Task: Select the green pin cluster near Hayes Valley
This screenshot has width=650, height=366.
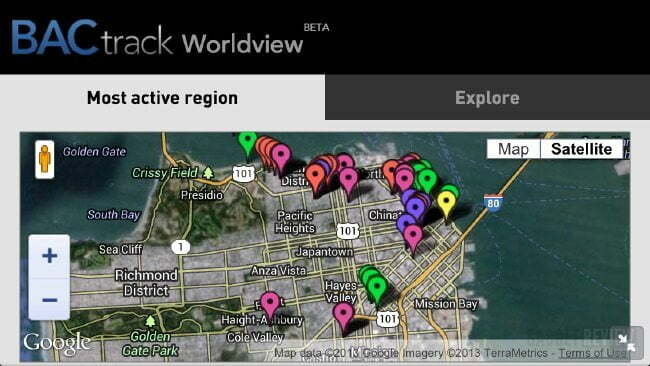Action: 376,288
